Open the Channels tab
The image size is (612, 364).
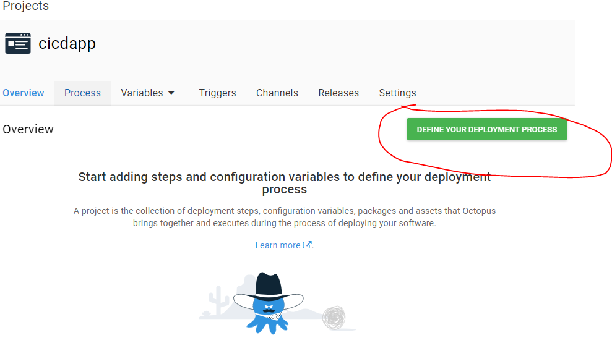point(277,93)
